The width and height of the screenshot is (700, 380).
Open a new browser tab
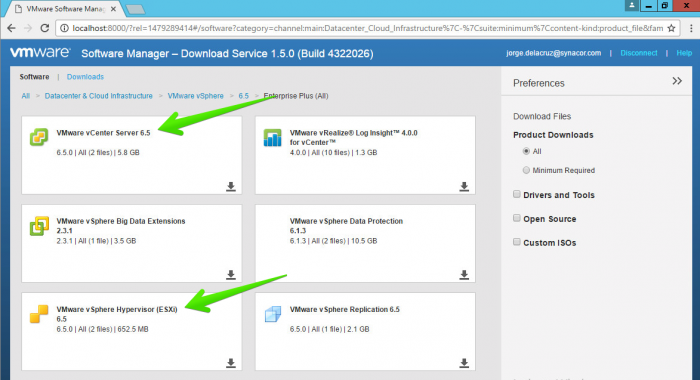(135, 9)
